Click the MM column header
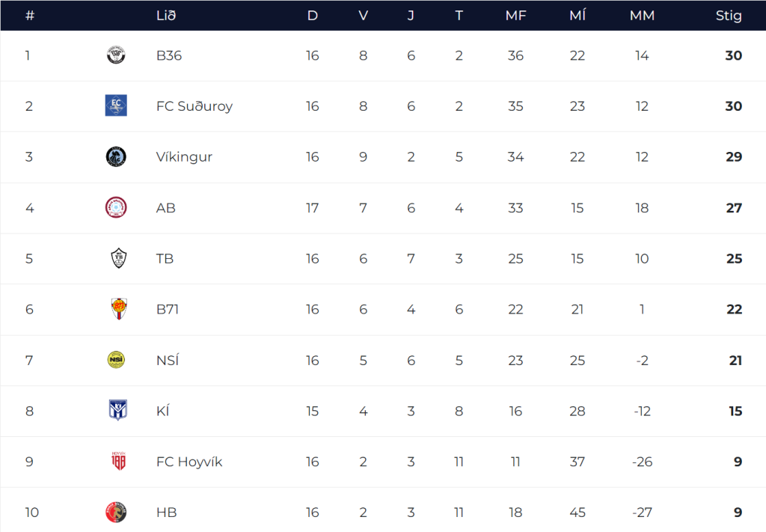The width and height of the screenshot is (766, 532). (642, 16)
